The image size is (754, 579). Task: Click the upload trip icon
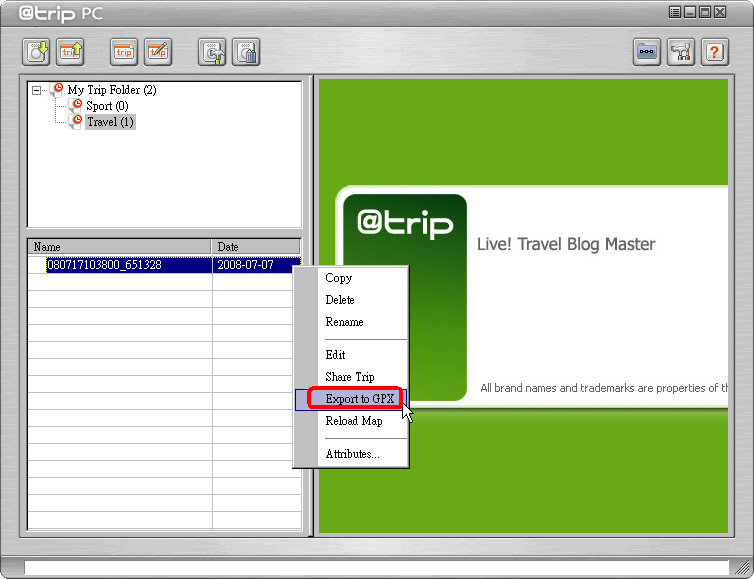[x=70, y=52]
